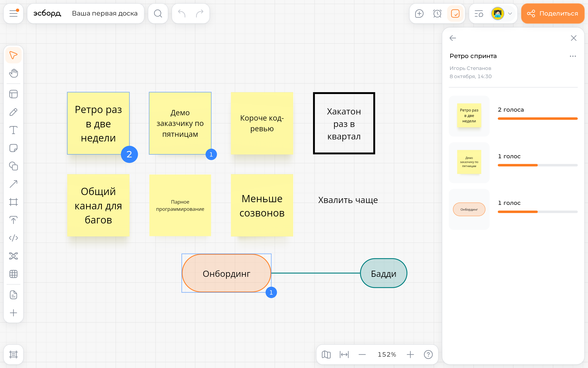
Task: Select the text tool
Action: click(14, 130)
